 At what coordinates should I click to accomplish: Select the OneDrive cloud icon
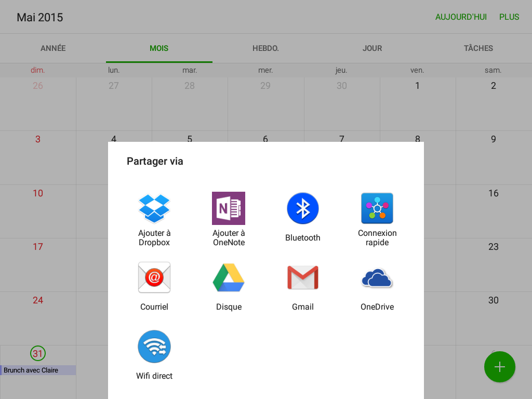coord(377,278)
